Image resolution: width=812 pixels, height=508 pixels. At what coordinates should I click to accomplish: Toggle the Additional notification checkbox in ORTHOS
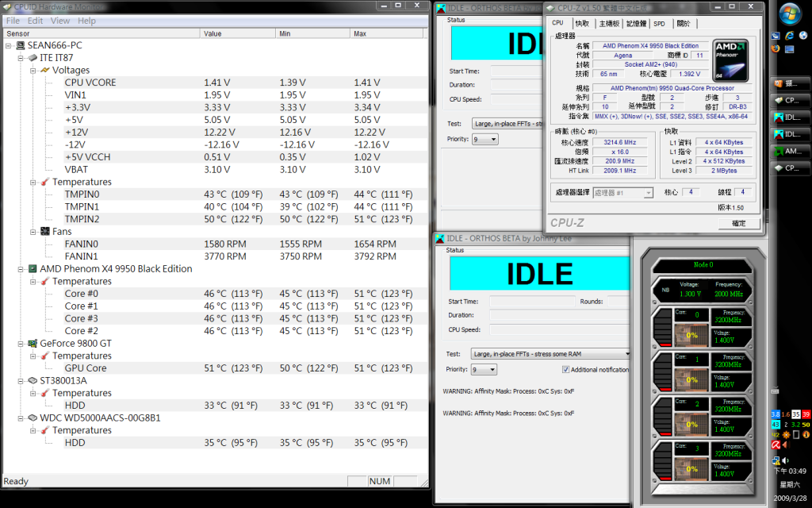click(x=565, y=370)
